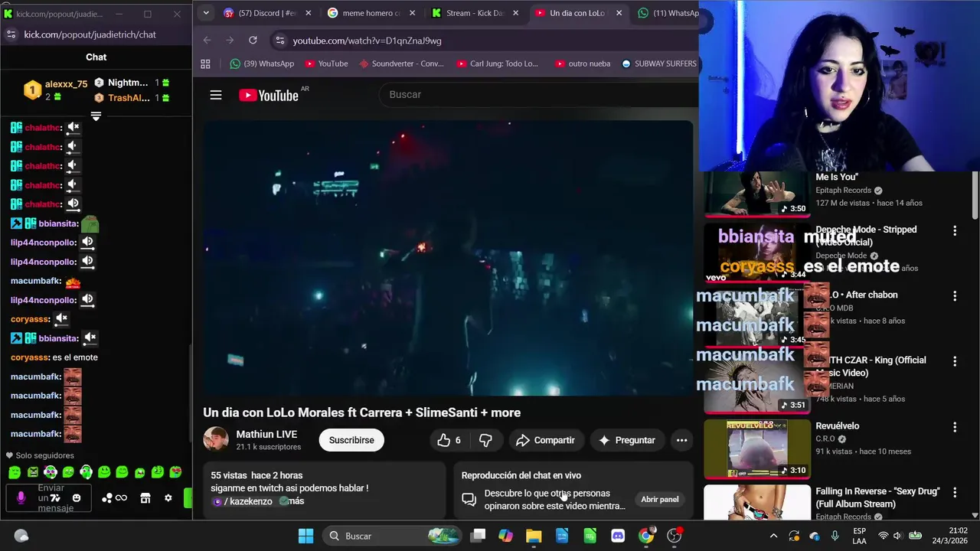Open options menu for Sexy Drug video
Image resolution: width=980 pixels, height=551 pixels.
955,492
